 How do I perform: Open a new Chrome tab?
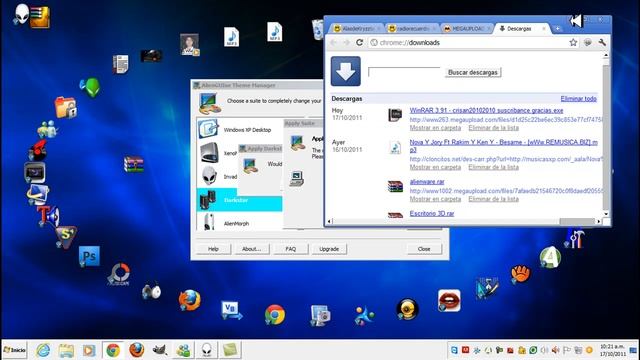pyautogui.click(x=558, y=29)
